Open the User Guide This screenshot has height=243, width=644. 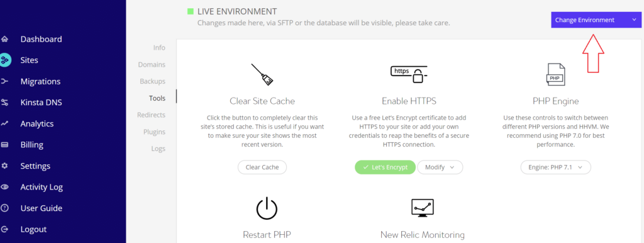click(41, 208)
